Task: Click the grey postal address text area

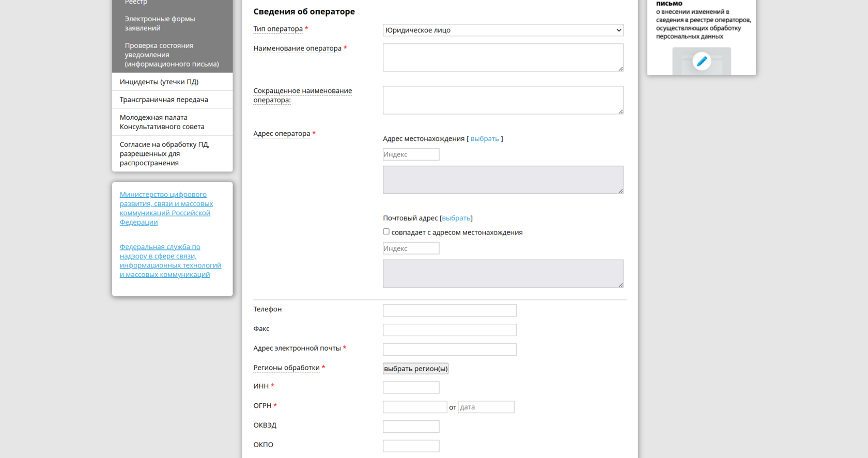Action: coord(503,274)
